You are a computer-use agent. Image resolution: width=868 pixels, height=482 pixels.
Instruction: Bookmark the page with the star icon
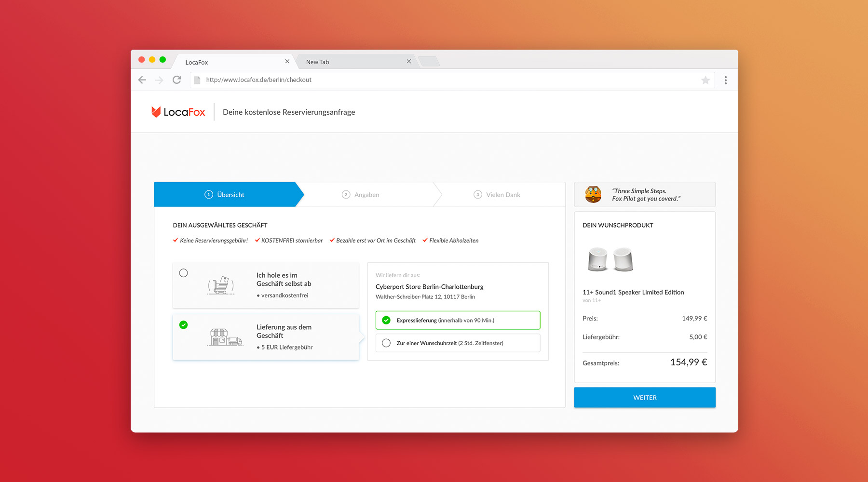point(705,80)
